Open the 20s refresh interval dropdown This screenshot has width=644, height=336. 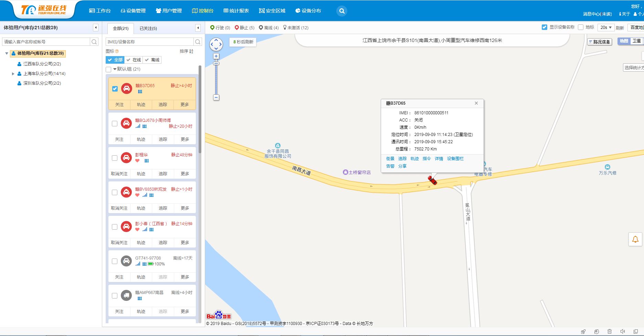click(606, 28)
